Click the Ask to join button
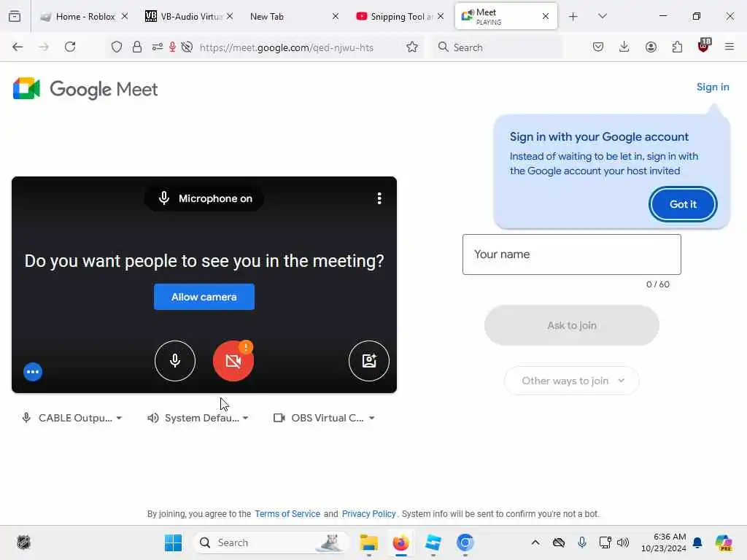747x560 pixels. pos(572,325)
